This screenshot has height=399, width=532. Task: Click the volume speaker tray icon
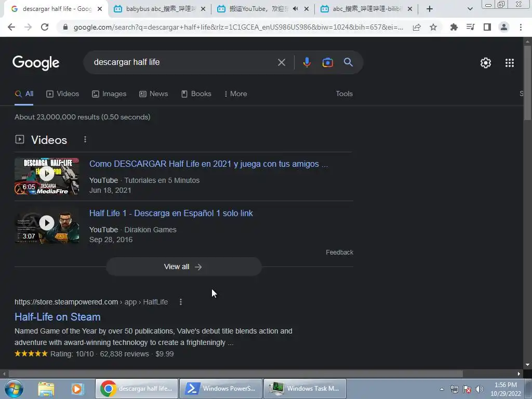pos(480,389)
